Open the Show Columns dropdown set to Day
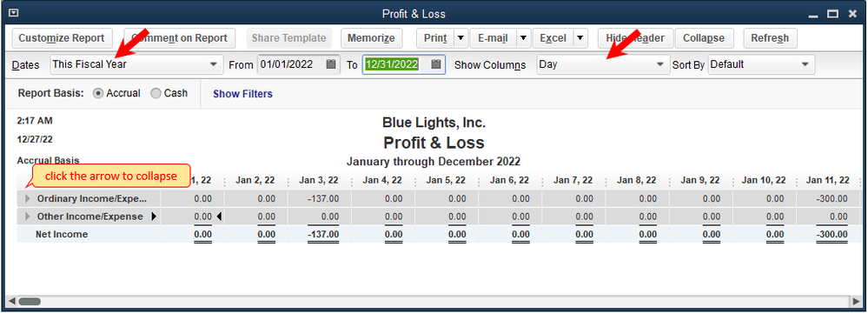Screen dimensions: 868x313 (603, 64)
